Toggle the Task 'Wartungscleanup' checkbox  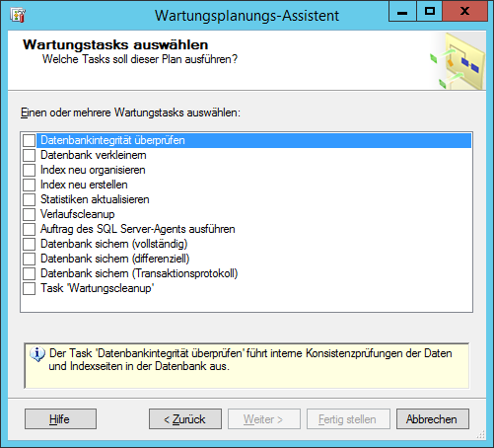(29, 288)
